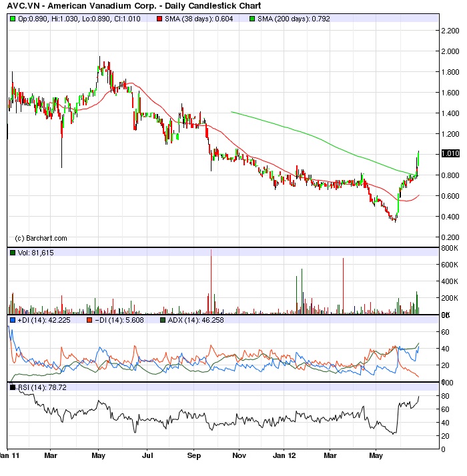
Task: Click the 400K volume axis label
Action: [x=450, y=281]
